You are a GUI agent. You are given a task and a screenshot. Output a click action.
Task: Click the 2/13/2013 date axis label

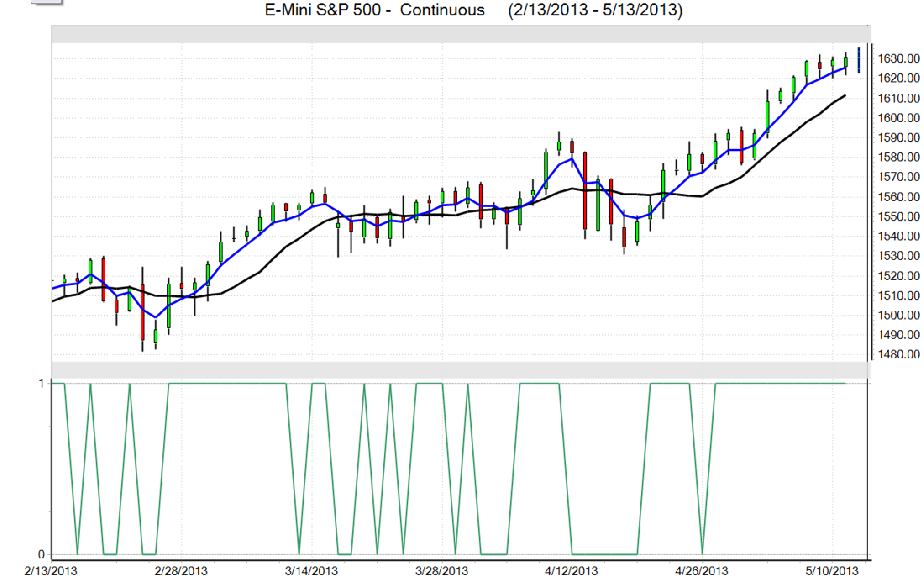(x=52, y=571)
